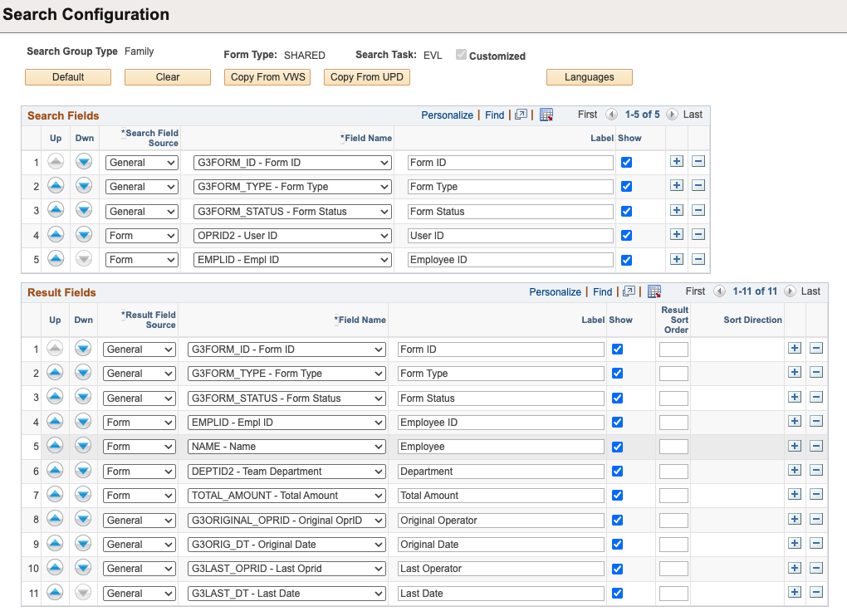Move Form ID search field down
Viewport: 847px width, 616px height.
click(x=83, y=162)
